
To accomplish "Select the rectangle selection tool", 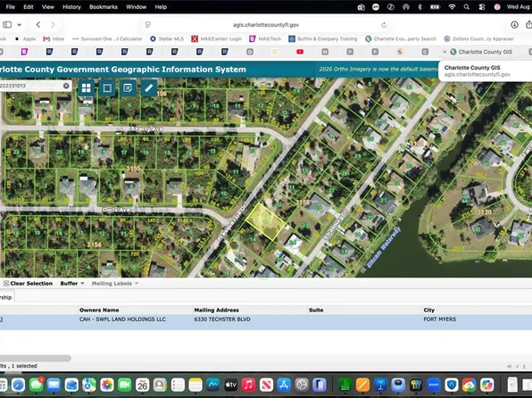I will [x=107, y=88].
